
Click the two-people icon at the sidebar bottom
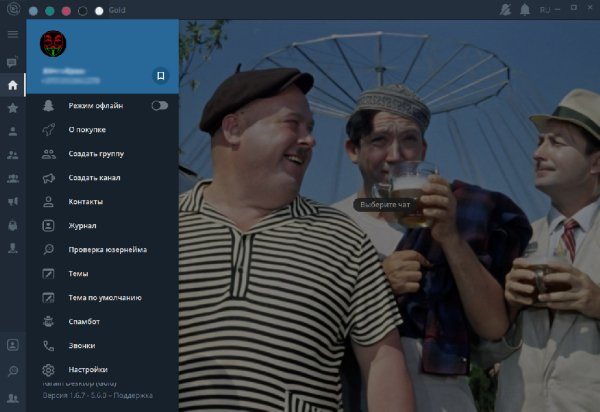click(13, 398)
